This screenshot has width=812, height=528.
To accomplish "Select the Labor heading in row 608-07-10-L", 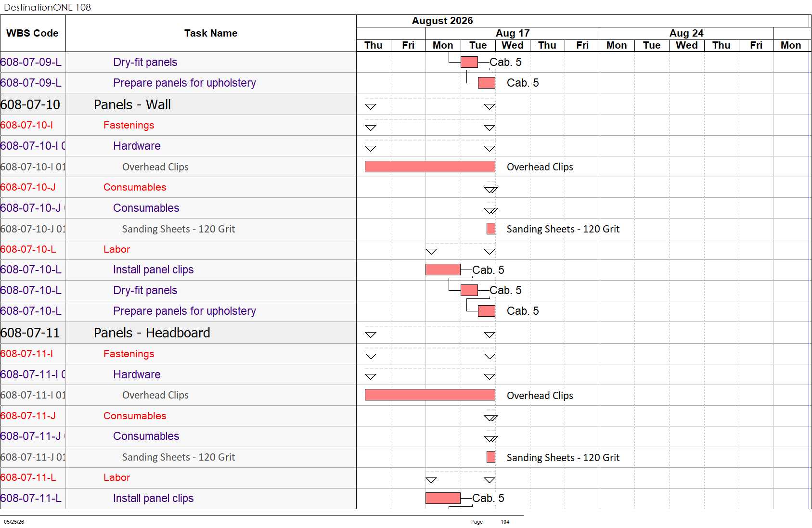I will pyautogui.click(x=117, y=249).
